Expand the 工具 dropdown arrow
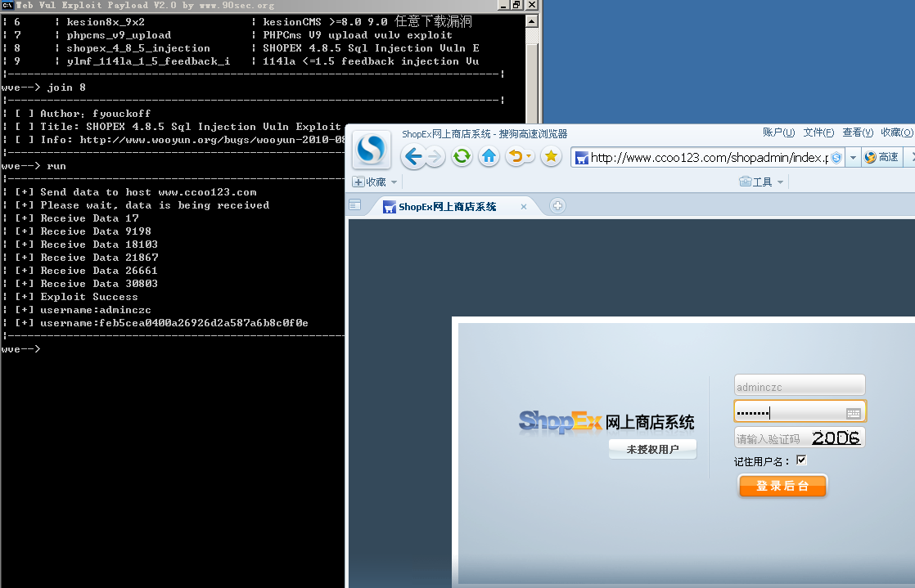The image size is (915, 588). 780,182
